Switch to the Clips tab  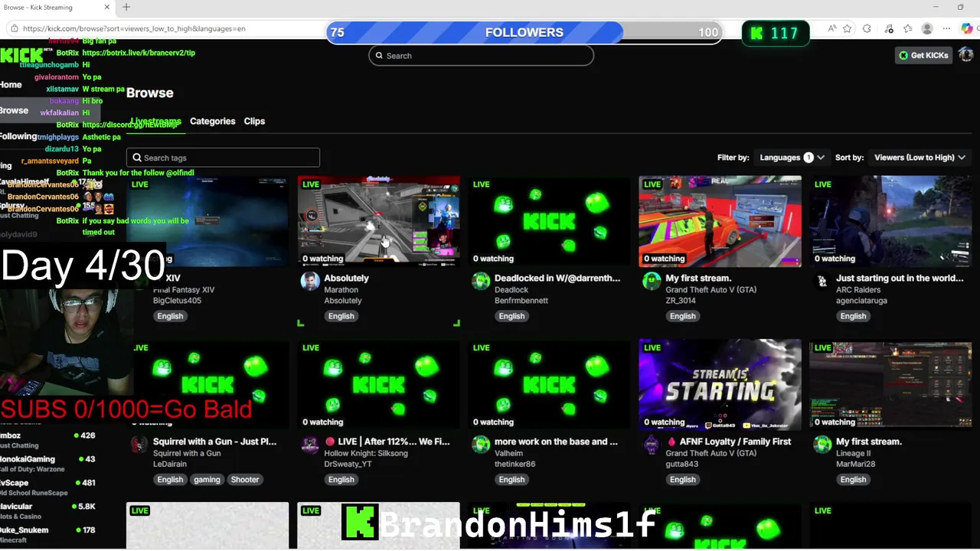pos(254,121)
